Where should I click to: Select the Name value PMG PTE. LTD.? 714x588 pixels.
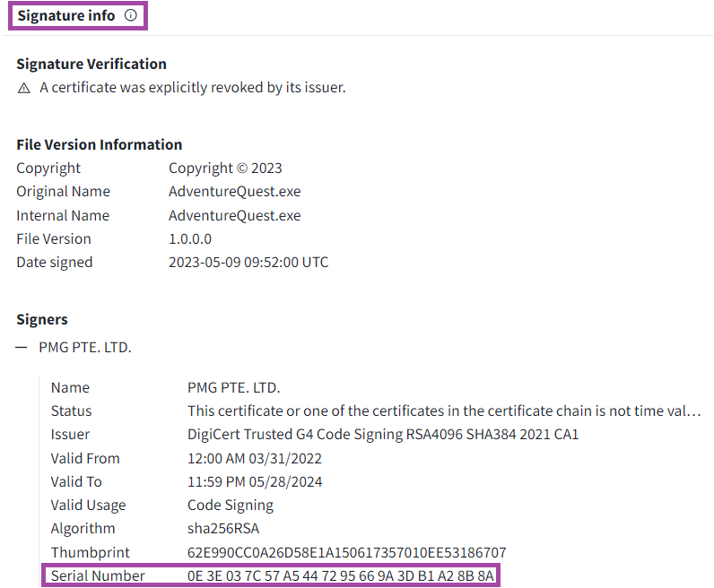(x=233, y=387)
